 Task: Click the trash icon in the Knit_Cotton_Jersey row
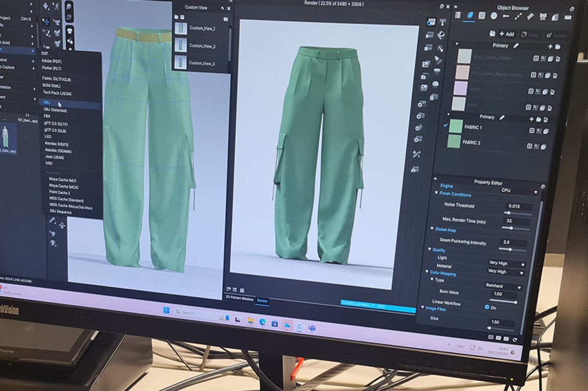[x=558, y=59]
